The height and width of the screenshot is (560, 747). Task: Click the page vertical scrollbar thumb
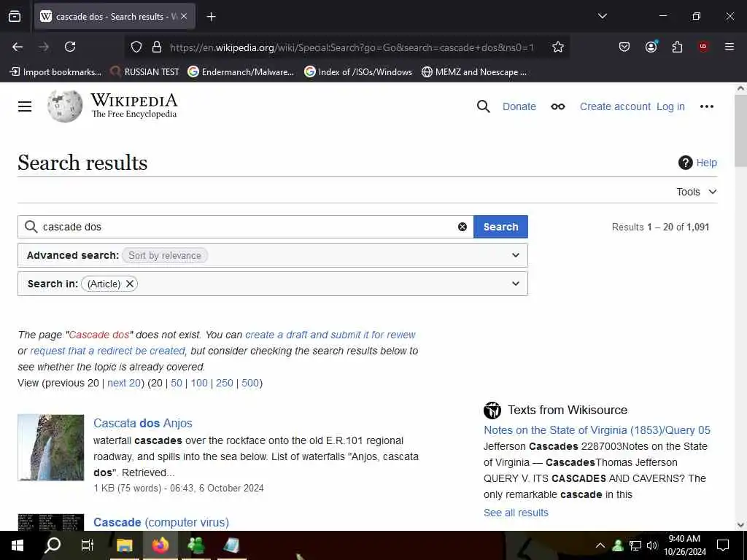pyautogui.click(x=740, y=131)
